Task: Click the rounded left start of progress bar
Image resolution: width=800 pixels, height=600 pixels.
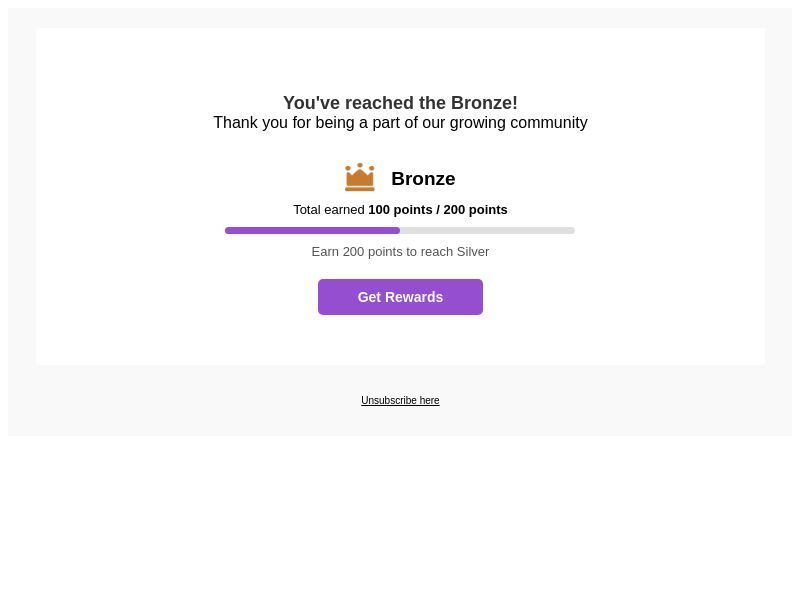Action: 228,231
